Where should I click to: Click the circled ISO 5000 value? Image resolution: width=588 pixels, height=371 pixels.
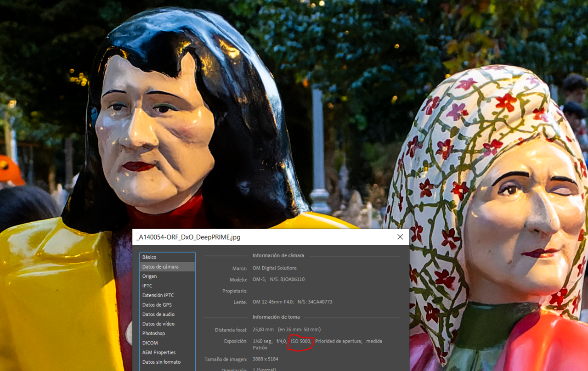(301, 341)
